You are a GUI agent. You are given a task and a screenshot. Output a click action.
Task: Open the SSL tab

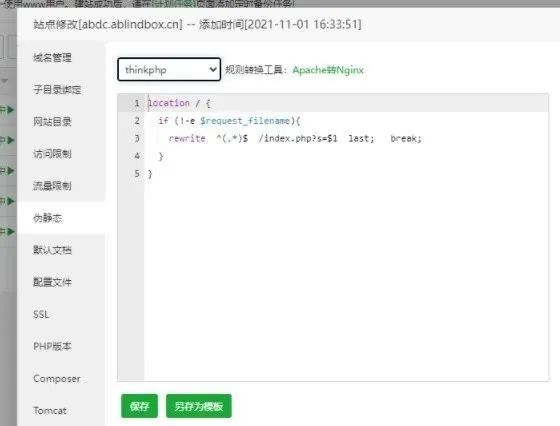tap(41, 314)
